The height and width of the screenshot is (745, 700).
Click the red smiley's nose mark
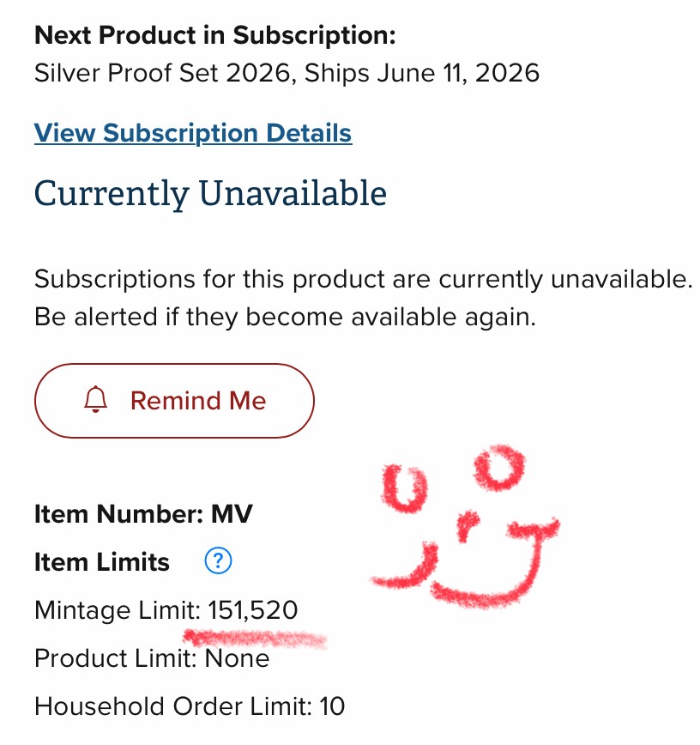(466, 525)
